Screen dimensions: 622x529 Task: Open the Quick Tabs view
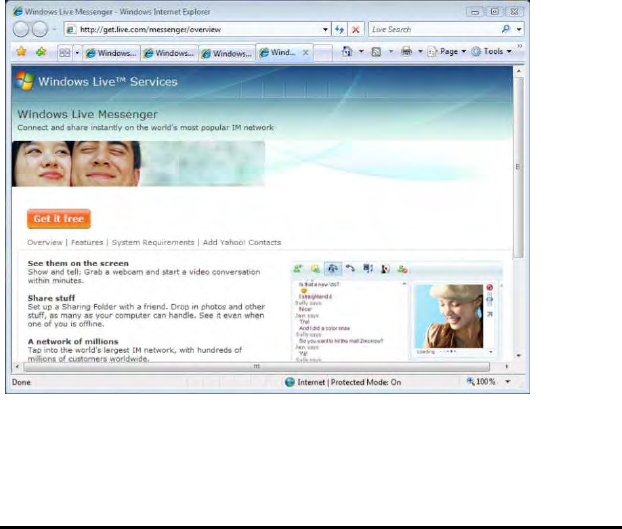(65, 52)
